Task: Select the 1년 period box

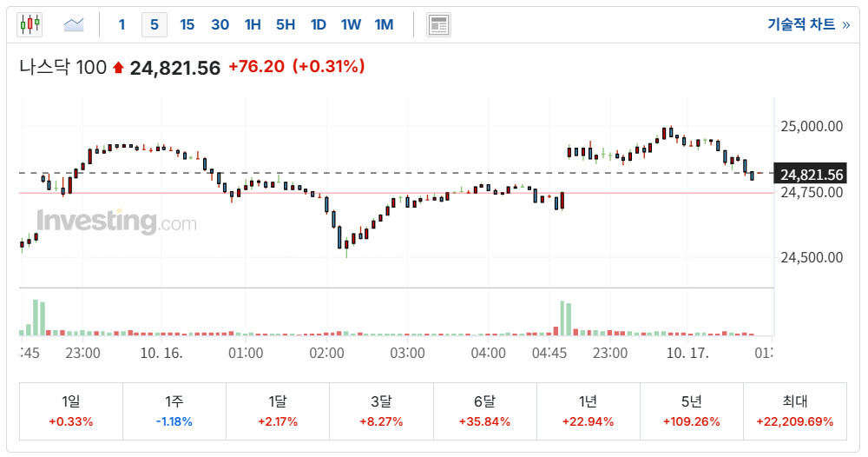Action: click(588, 412)
